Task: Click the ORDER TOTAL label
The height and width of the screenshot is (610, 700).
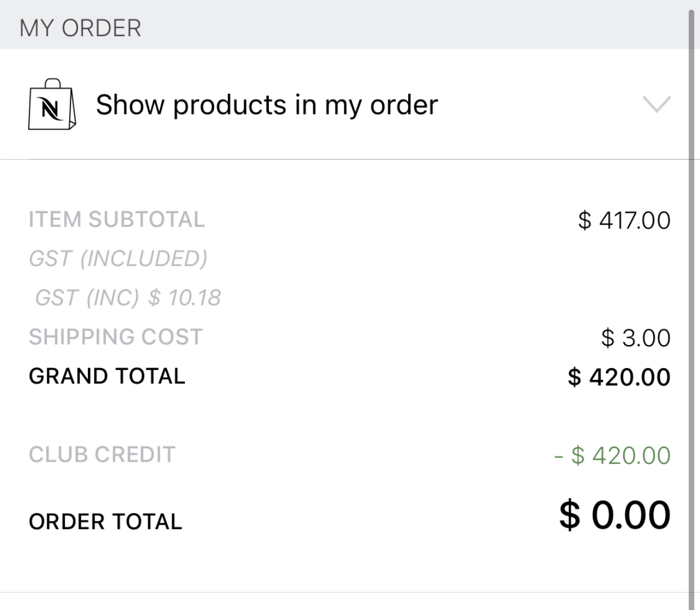Action: [x=105, y=521]
